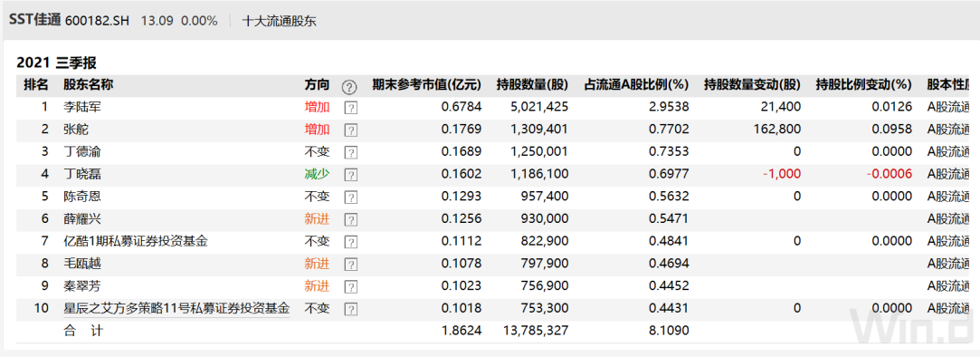Select the 十大流通股东 tab label

(x=280, y=21)
